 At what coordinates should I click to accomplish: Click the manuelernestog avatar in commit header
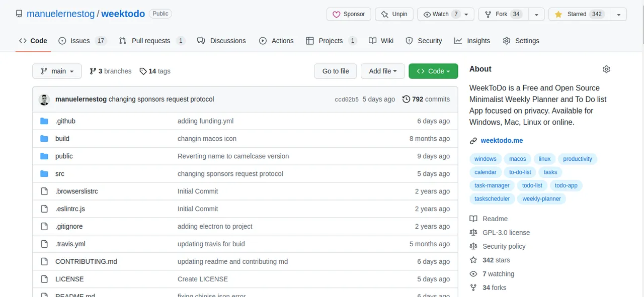point(44,99)
